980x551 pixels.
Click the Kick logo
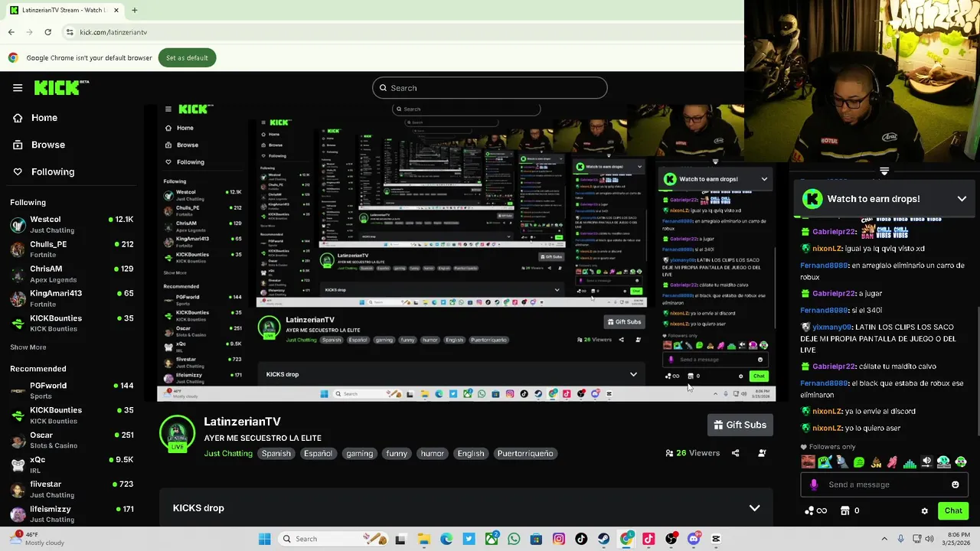pos(61,88)
